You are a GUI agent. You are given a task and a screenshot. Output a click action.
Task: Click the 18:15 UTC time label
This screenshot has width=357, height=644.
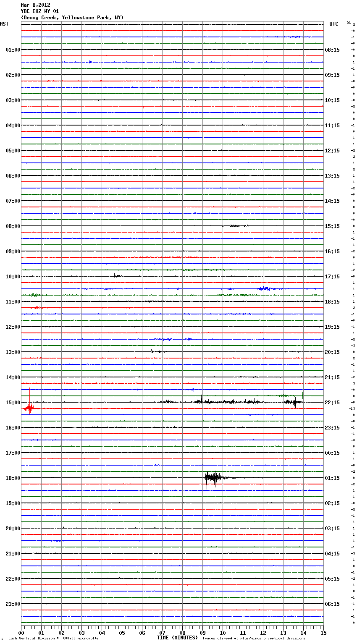click(x=332, y=302)
